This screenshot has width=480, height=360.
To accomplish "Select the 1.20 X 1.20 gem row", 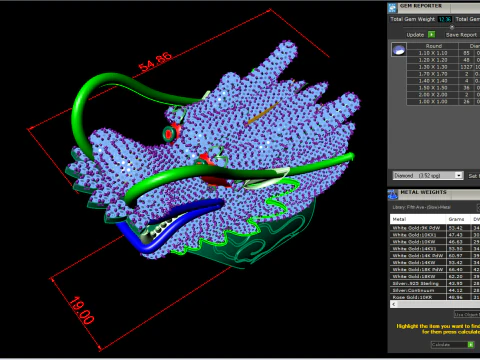I will (443, 60).
